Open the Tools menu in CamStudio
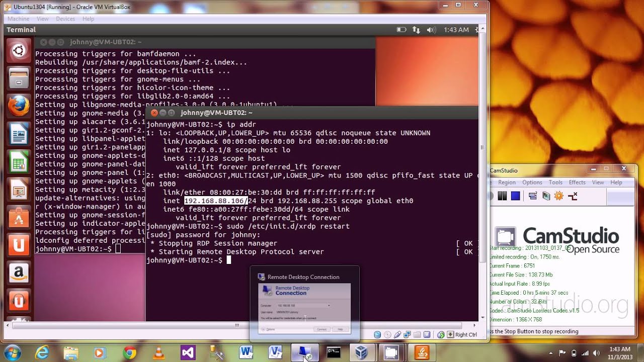Screen dimensions: 644x362 click(x=555, y=183)
